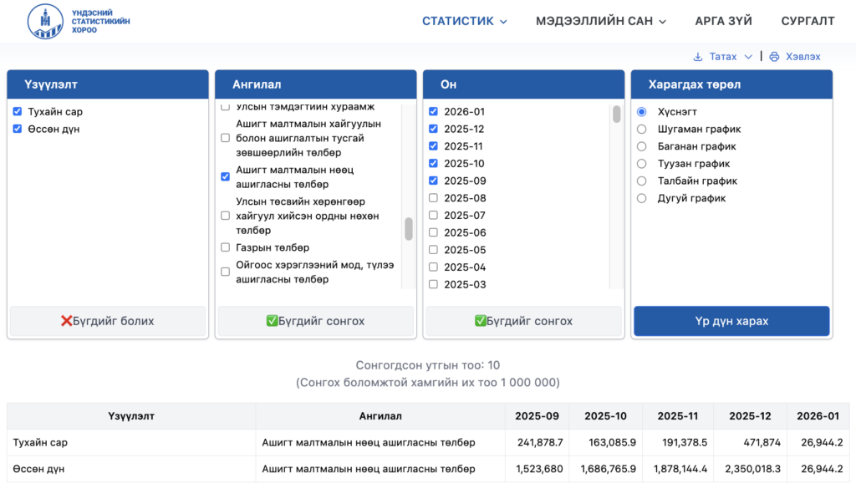The width and height of the screenshot is (856, 504).
Task: Click the download icon beside Татах
Action: click(698, 57)
